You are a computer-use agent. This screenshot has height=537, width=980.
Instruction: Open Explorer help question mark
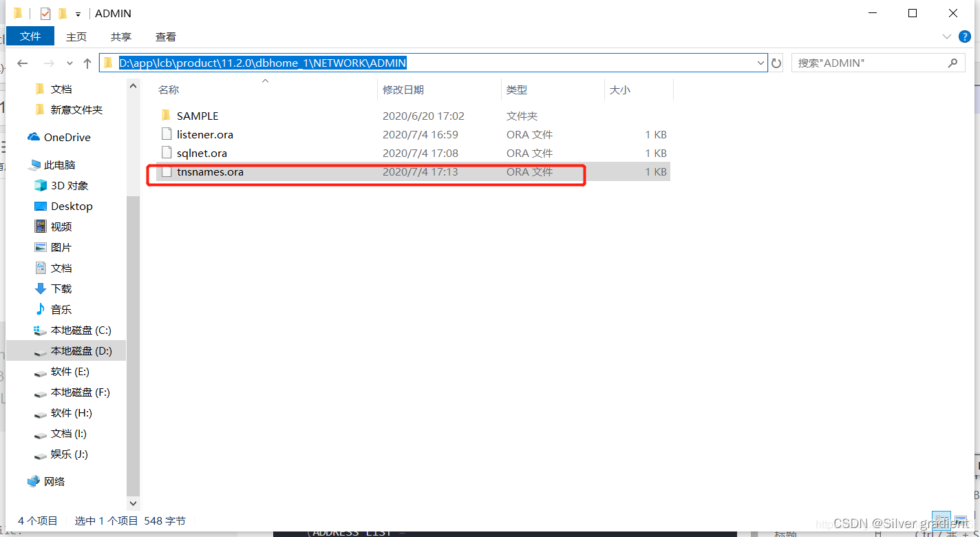[965, 36]
